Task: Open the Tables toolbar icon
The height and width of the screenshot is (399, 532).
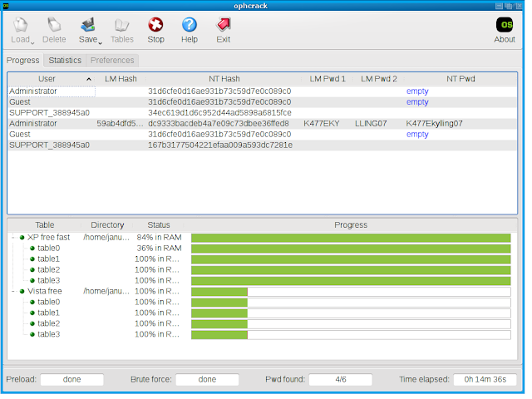Action: pos(122,25)
